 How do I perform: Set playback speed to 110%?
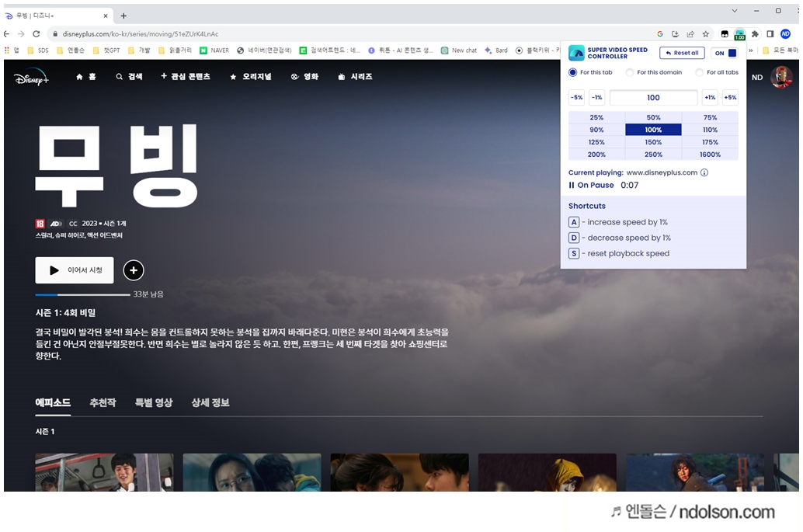(x=711, y=130)
